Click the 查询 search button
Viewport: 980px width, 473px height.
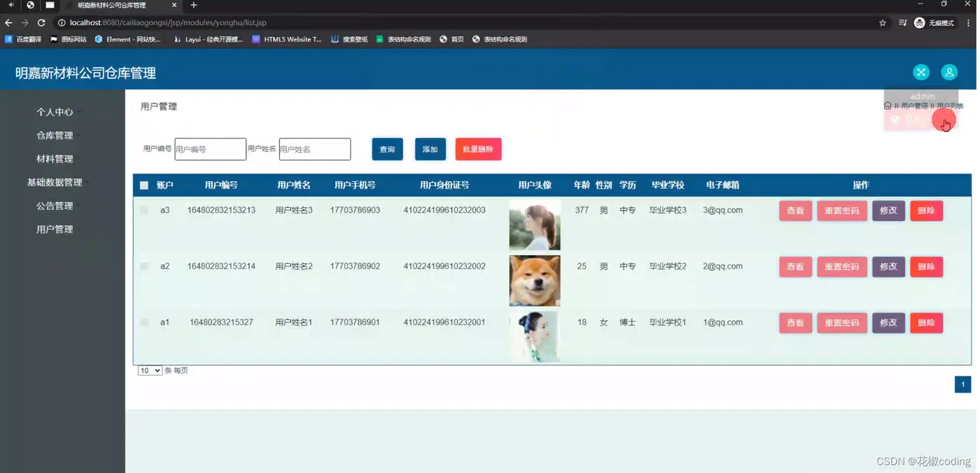[387, 149]
